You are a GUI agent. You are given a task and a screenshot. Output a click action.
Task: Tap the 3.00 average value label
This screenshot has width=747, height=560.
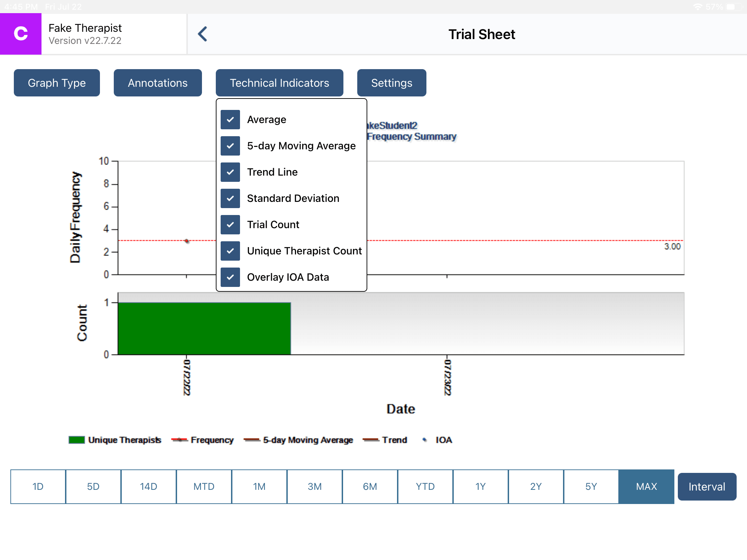(672, 246)
